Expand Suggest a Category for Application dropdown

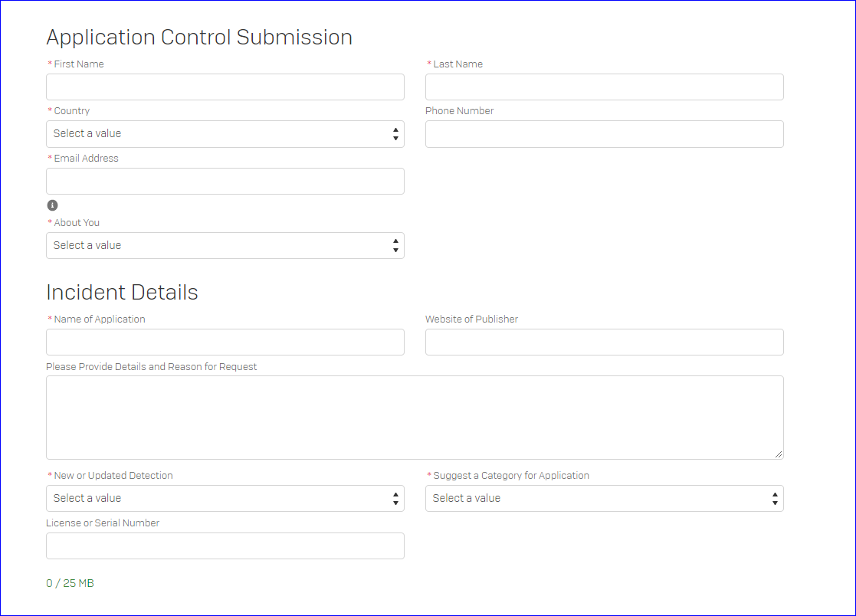coord(604,499)
